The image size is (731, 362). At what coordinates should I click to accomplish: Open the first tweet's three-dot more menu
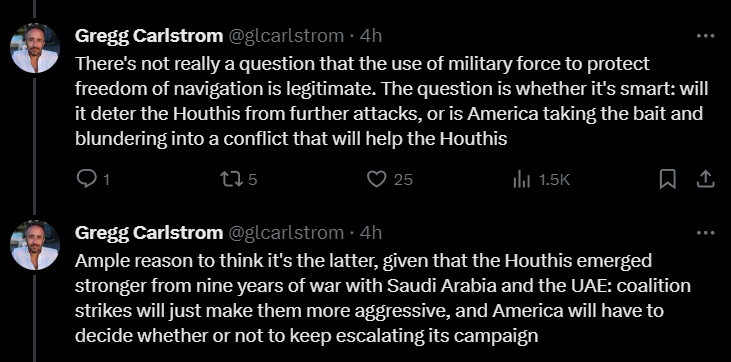(705, 36)
